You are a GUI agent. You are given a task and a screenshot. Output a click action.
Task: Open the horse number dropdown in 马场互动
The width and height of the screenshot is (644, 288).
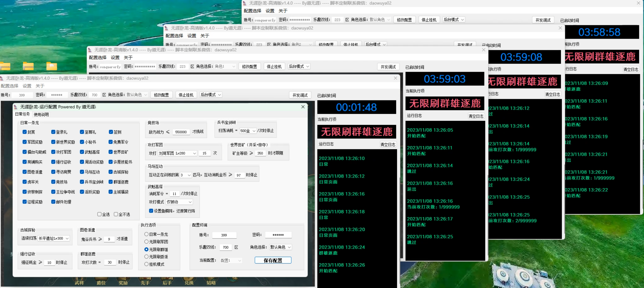click(x=186, y=175)
